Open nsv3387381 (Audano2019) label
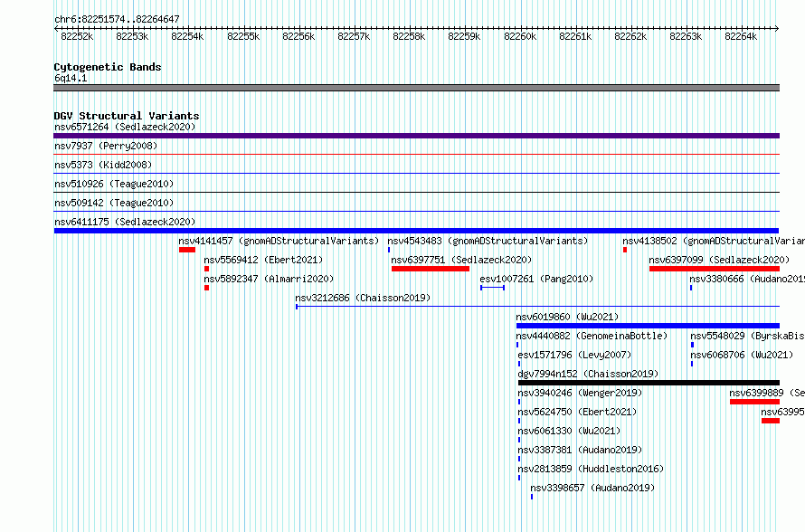Viewport: 805px width, 532px height. (x=580, y=450)
